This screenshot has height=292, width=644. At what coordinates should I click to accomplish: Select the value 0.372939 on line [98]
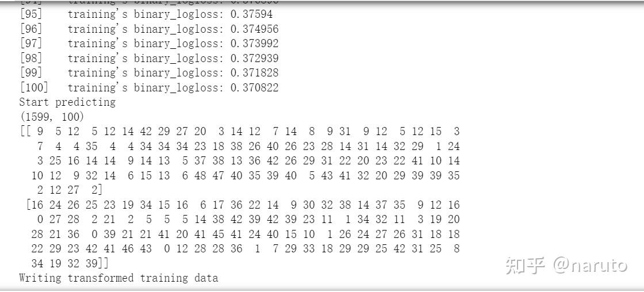[254, 58]
